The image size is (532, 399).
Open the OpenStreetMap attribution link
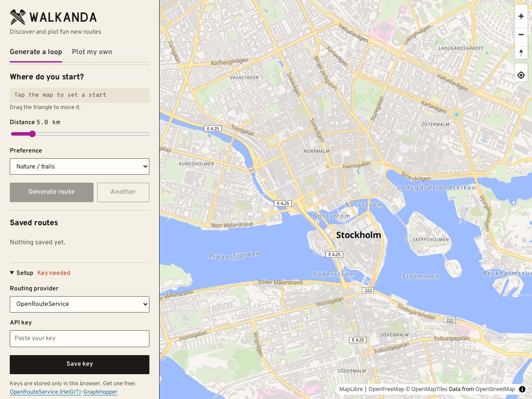495,389
